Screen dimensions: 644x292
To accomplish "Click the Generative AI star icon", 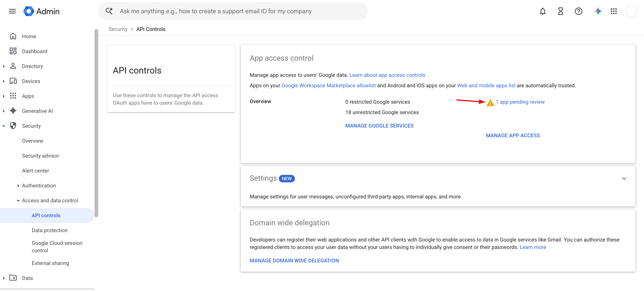I will point(13,111).
